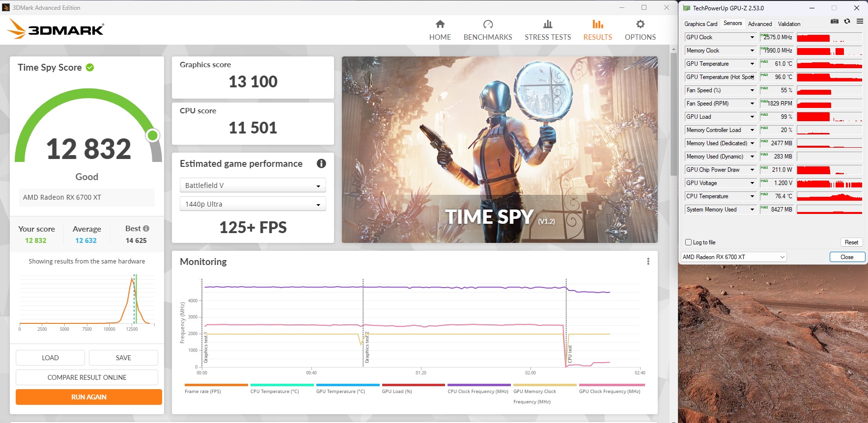Click the info icon next to Best score

coord(146,228)
